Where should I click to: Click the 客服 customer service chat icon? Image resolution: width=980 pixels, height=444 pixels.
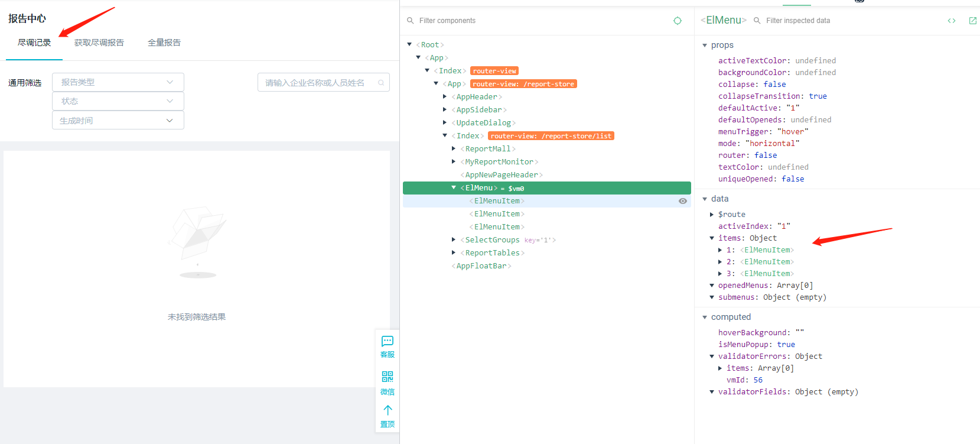coord(388,341)
